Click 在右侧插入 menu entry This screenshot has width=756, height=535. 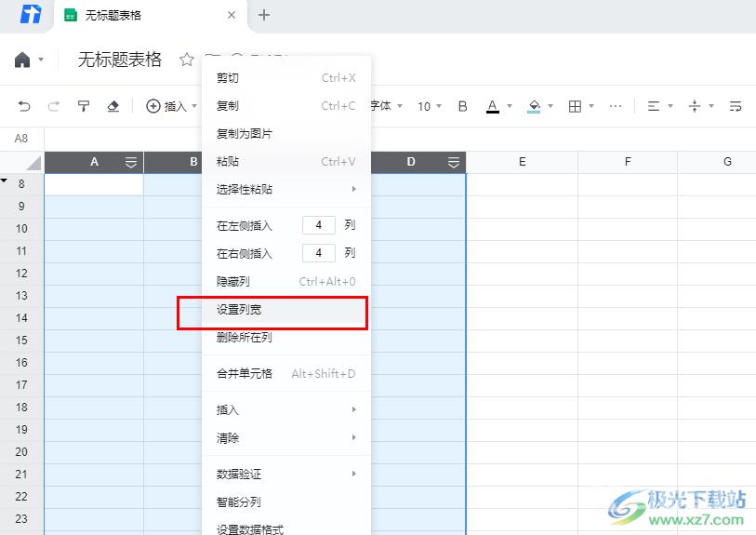[x=244, y=254]
